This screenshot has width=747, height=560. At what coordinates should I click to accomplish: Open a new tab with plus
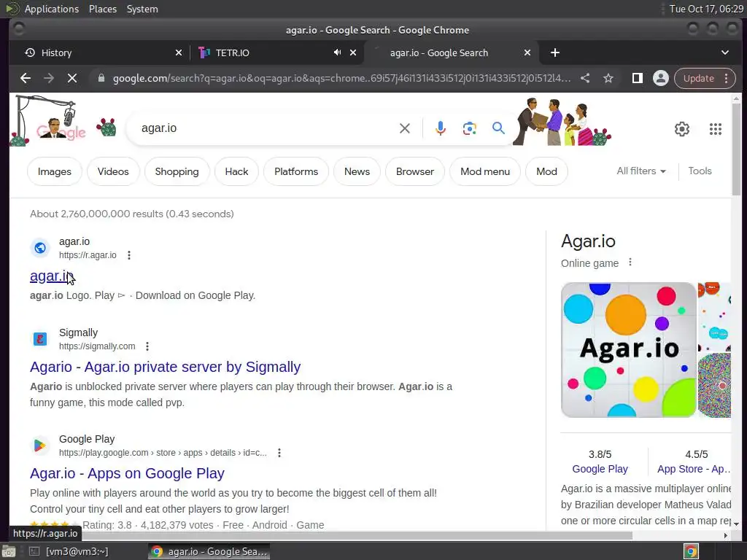pyautogui.click(x=555, y=52)
